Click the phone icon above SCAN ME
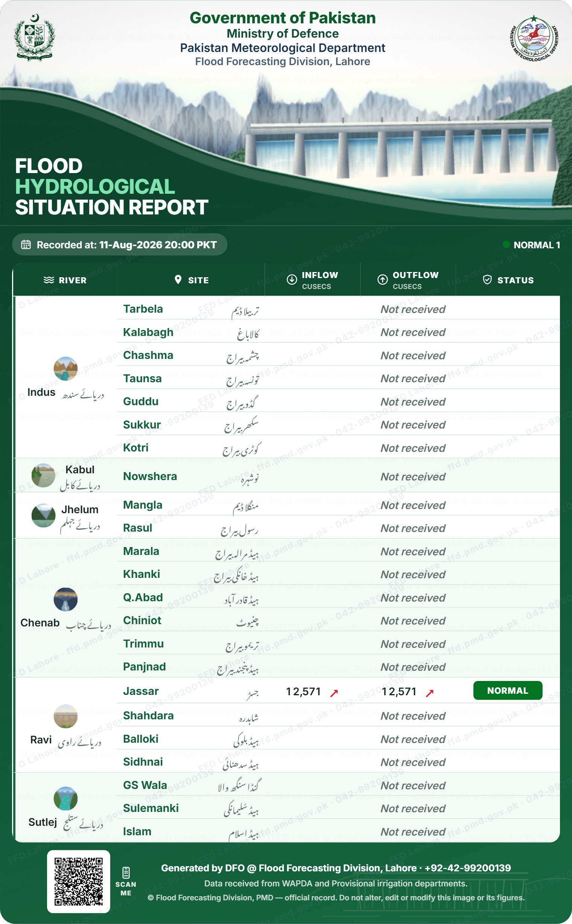 tap(126, 872)
